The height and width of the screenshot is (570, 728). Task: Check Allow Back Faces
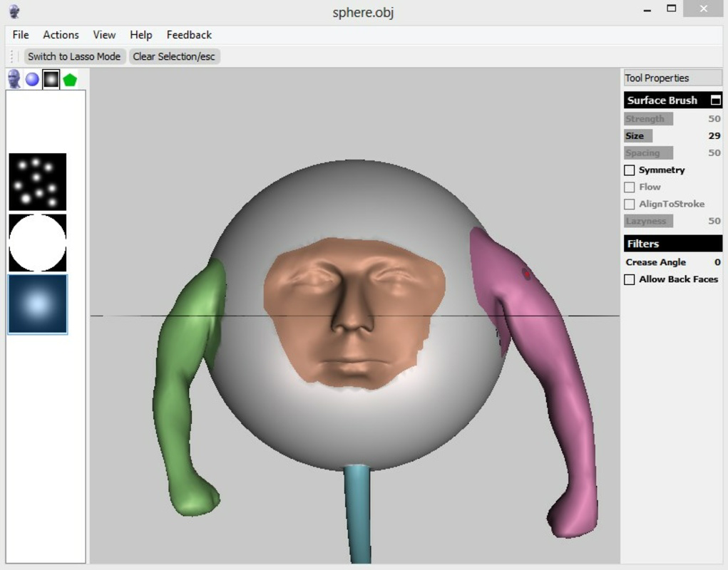629,279
